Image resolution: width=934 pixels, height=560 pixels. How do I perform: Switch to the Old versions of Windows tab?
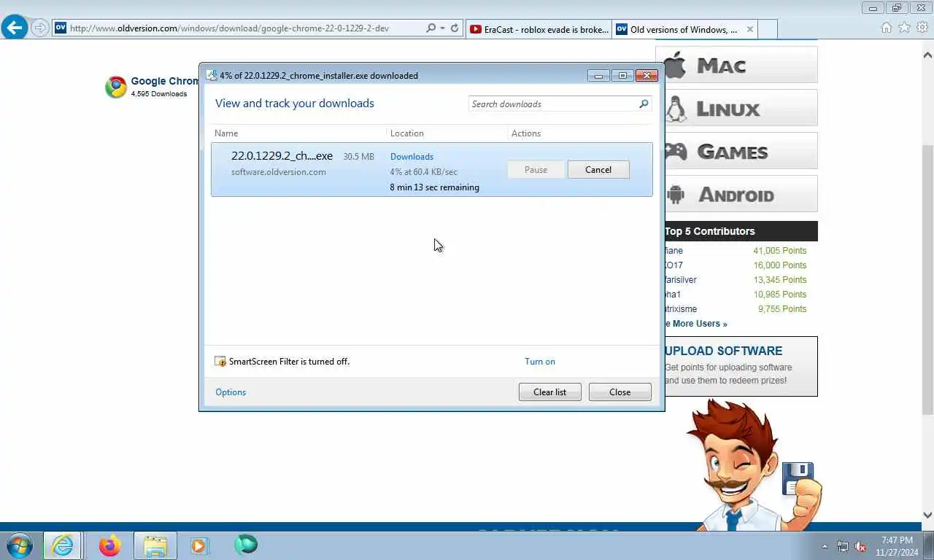(679, 29)
